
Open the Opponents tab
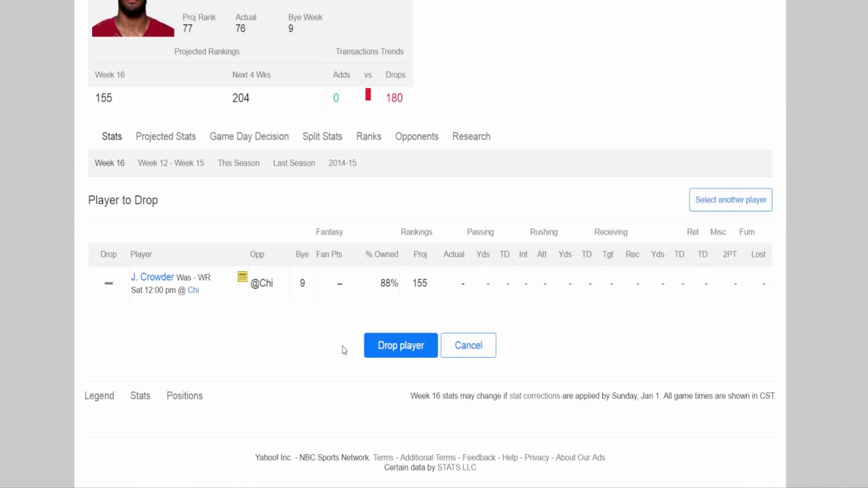click(416, 136)
